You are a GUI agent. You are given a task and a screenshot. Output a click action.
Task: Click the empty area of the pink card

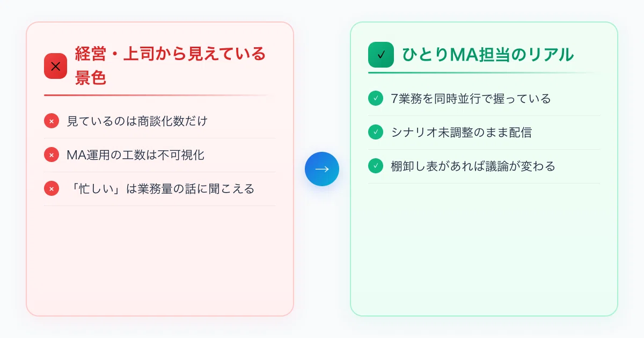(160, 260)
